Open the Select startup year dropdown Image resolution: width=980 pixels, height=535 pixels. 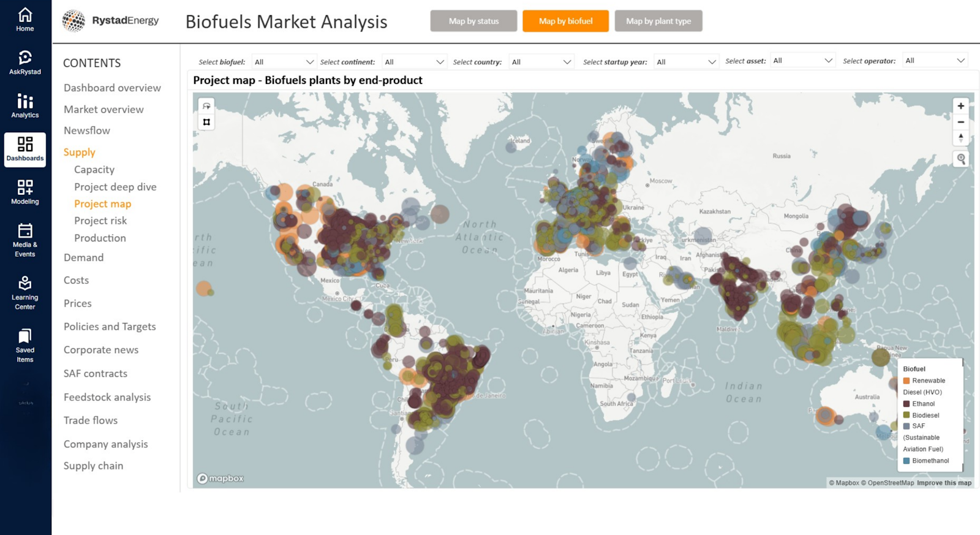coord(686,62)
